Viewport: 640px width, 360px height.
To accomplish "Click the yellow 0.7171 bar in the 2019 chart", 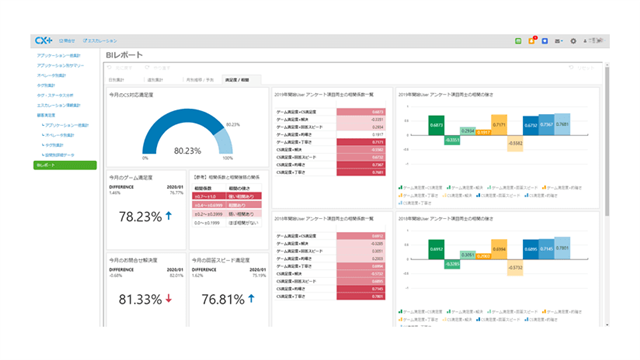I will pos(499,125).
